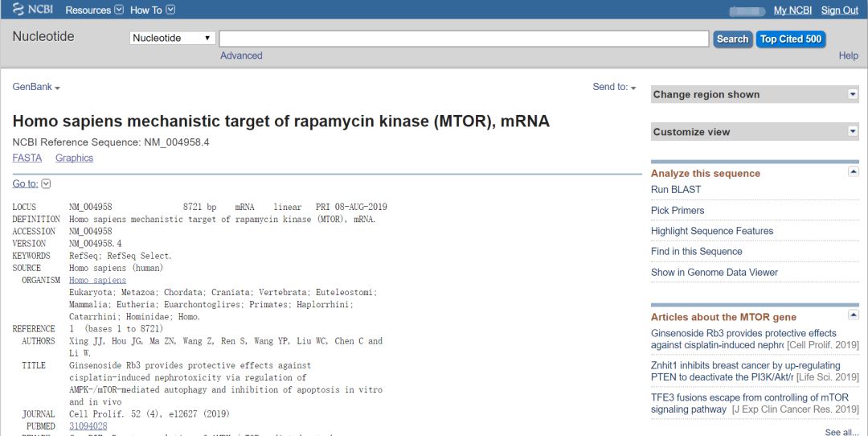Click the Top Cited 500 button
This screenshot has height=436, width=868.
[791, 39]
